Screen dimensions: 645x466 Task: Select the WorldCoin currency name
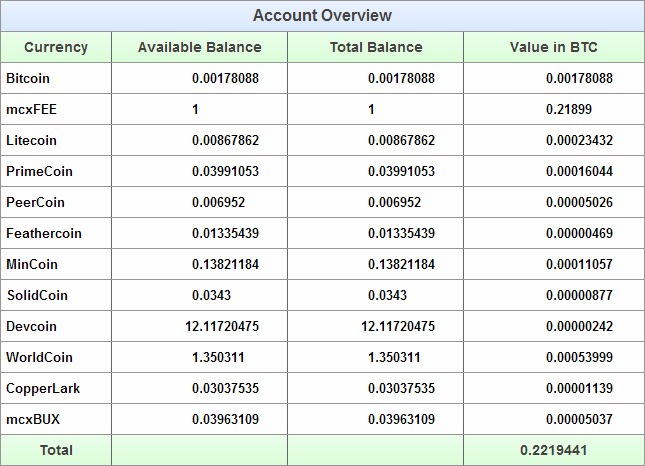point(39,357)
